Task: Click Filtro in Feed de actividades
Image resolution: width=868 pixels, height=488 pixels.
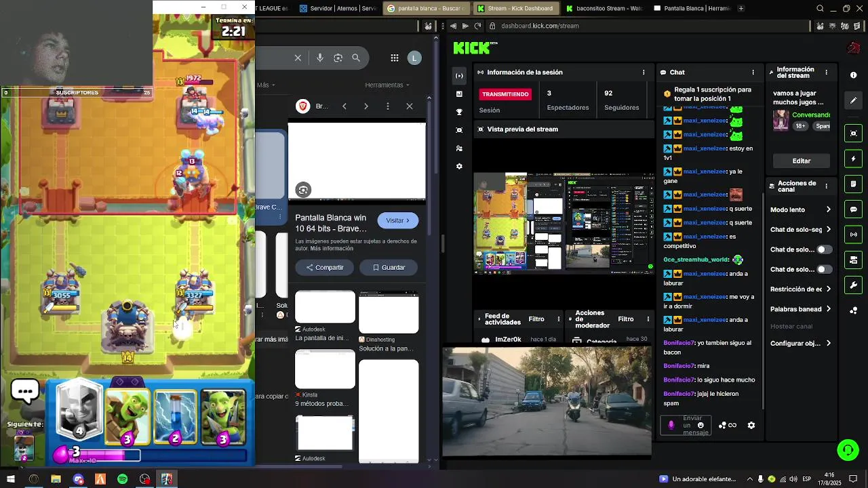Action: coord(536,319)
